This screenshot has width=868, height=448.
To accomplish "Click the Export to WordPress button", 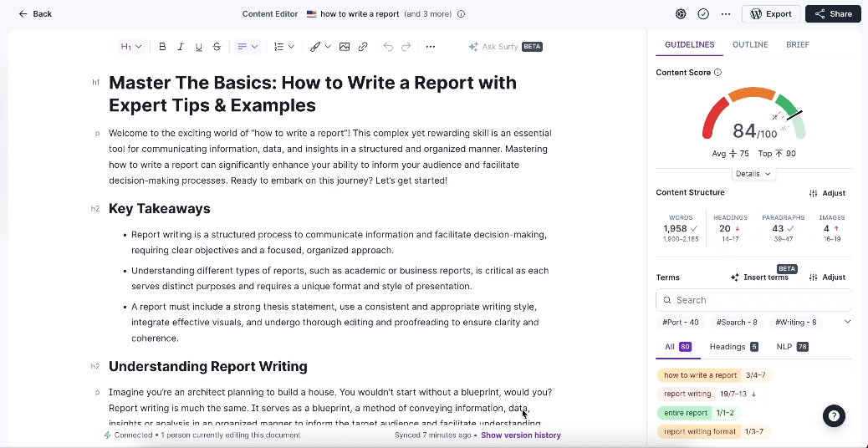I will click(x=771, y=14).
